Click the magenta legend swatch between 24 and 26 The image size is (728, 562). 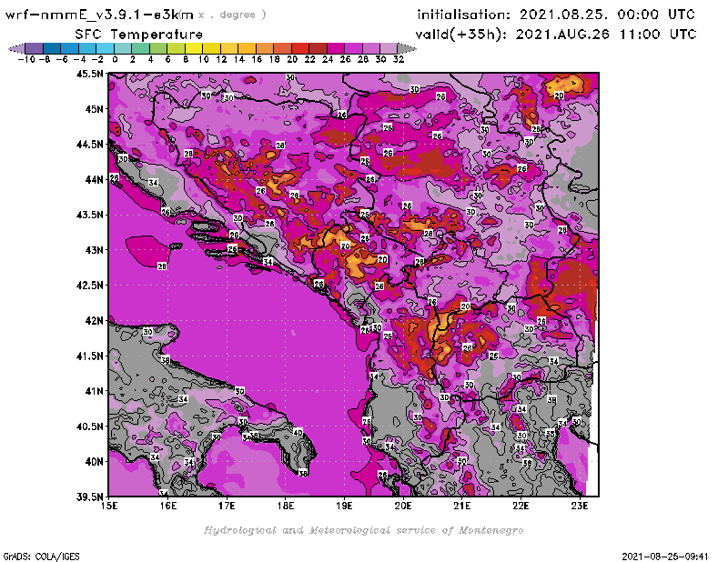[x=336, y=48]
